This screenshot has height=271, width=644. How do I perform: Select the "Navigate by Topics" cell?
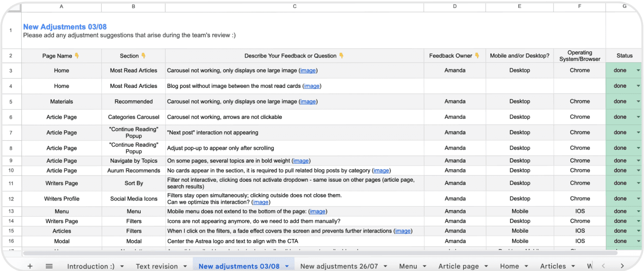coord(133,161)
